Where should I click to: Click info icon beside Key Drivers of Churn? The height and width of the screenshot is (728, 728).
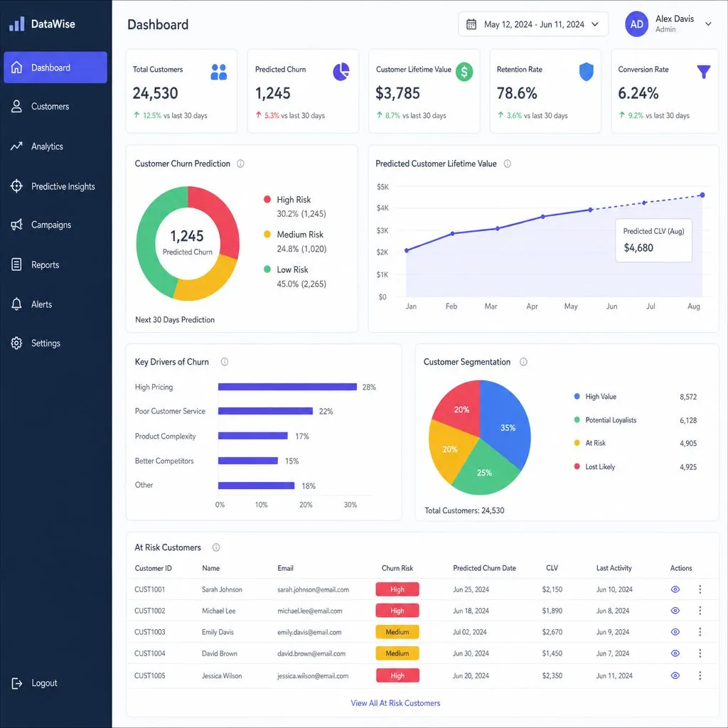coord(225,362)
